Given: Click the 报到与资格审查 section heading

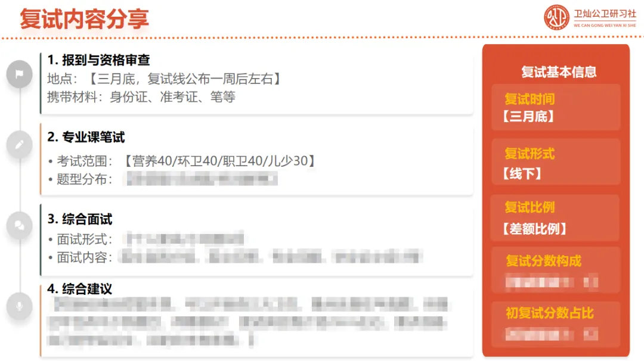Looking at the screenshot, I should click(x=98, y=60).
